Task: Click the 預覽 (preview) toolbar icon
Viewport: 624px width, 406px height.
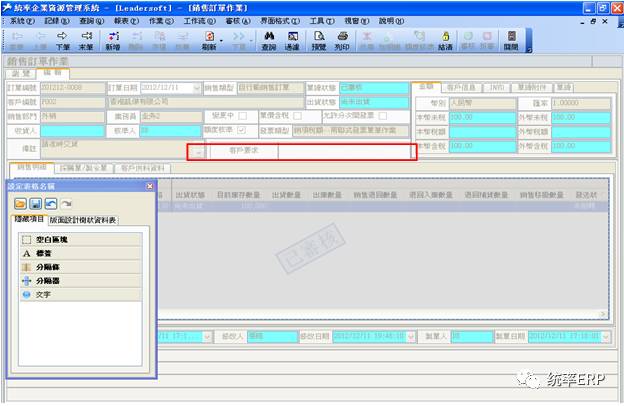Action: pyautogui.click(x=318, y=39)
